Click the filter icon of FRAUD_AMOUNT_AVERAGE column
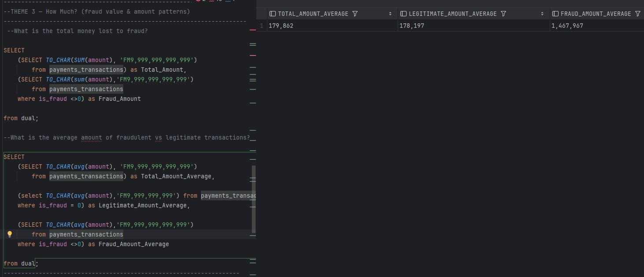 [637, 14]
